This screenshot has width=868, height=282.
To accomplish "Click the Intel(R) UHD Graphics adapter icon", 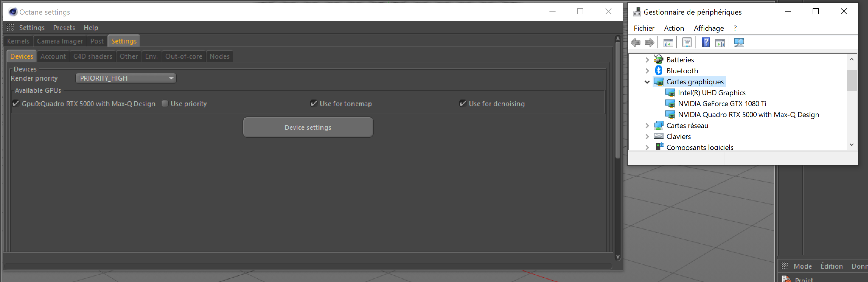I will pyautogui.click(x=670, y=93).
